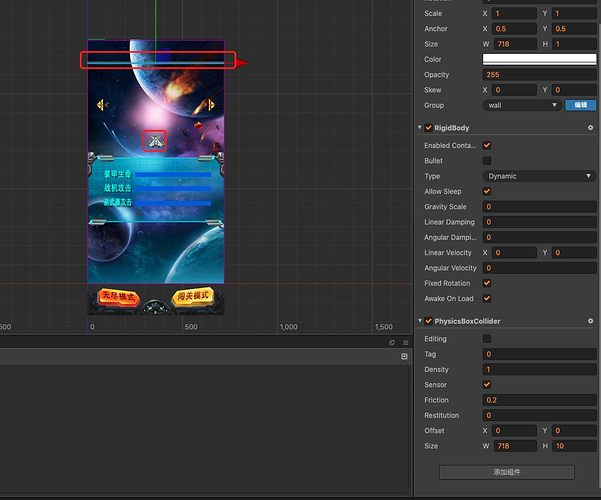601x500 pixels.
Task: Click the Scale X input field
Action: (514, 13)
